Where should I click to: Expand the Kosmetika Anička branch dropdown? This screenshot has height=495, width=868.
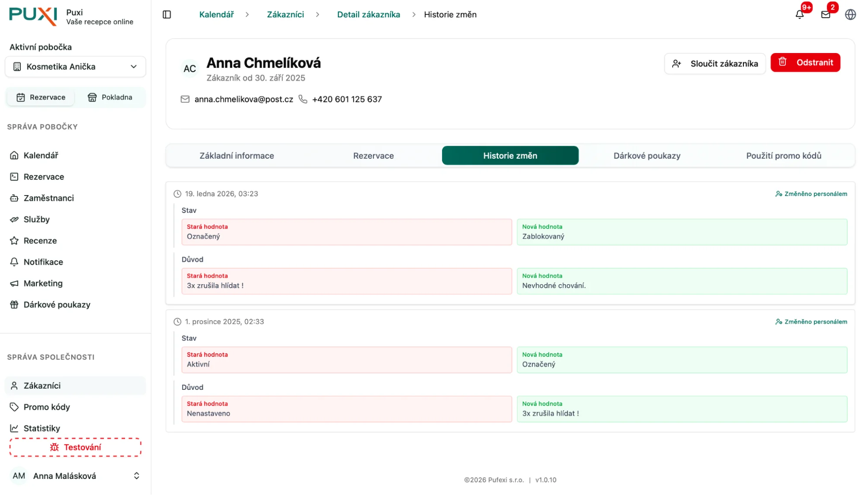[76, 66]
